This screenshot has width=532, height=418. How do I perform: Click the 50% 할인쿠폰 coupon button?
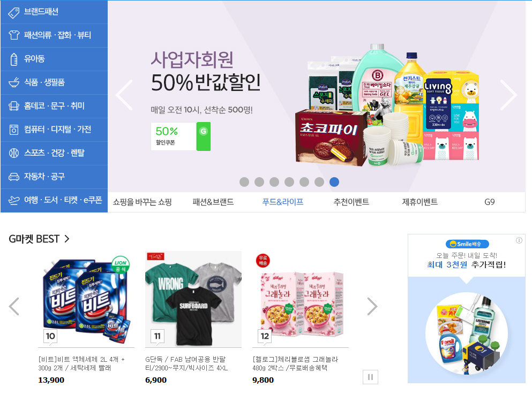181,136
